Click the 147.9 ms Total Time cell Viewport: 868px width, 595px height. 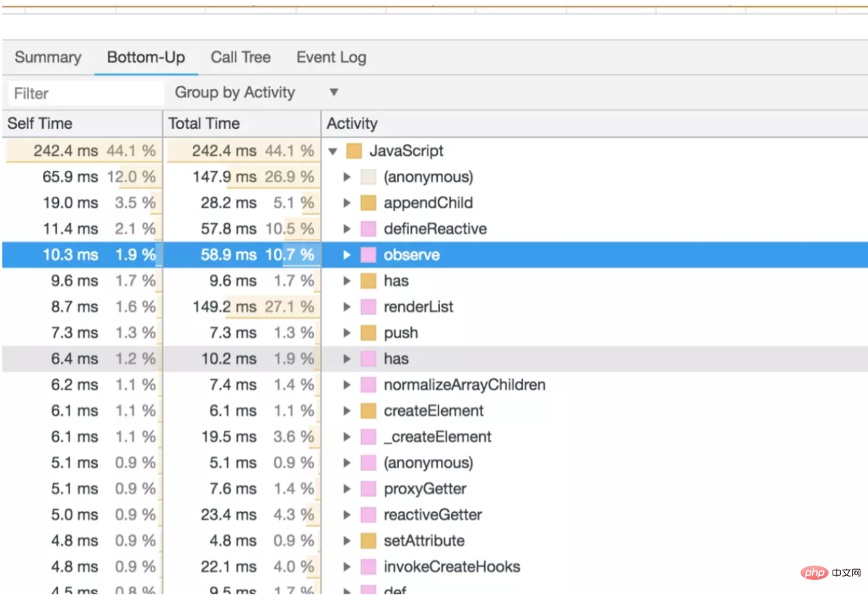click(242, 177)
